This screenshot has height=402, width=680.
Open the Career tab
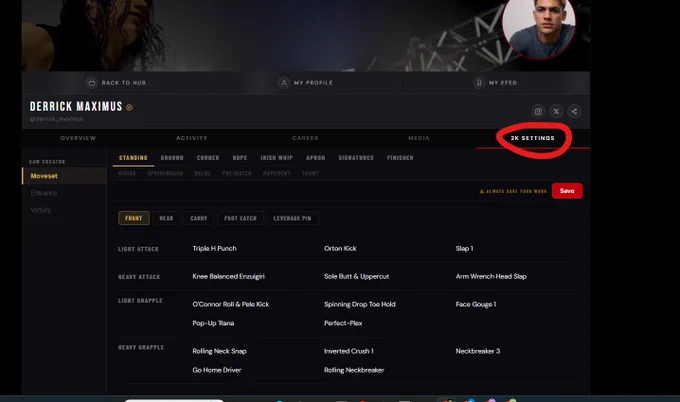305,138
